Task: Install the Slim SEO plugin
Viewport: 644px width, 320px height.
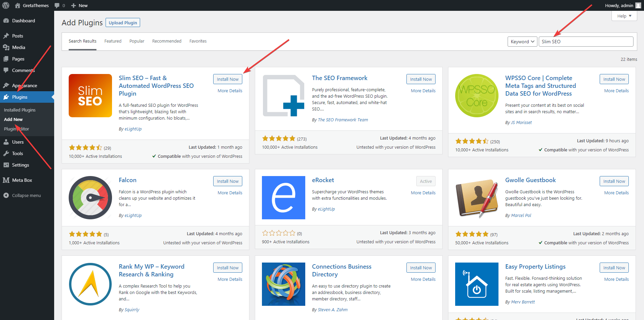Action: click(227, 79)
